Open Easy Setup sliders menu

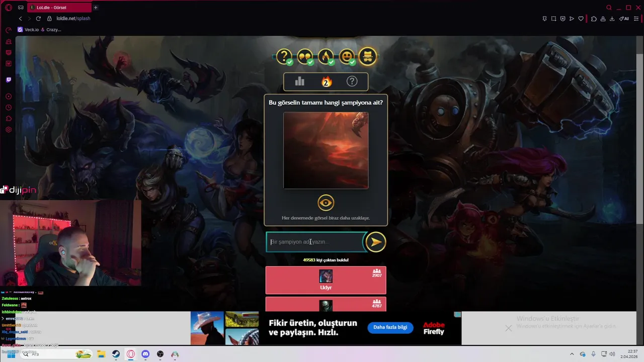(636, 19)
